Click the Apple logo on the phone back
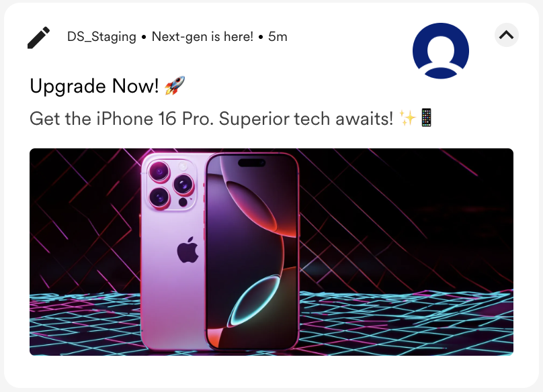This screenshot has width=543, height=392. (187, 250)
